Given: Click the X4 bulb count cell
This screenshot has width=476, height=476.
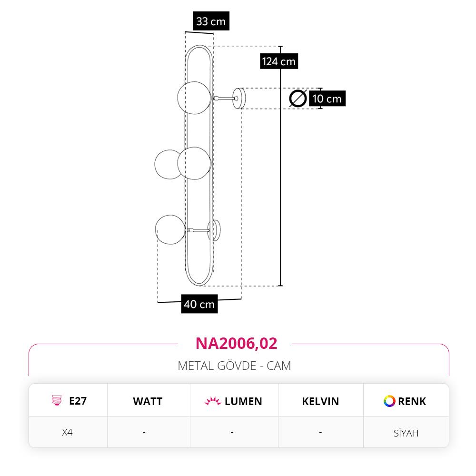Looking at the screenshot, I should point(68,432).
